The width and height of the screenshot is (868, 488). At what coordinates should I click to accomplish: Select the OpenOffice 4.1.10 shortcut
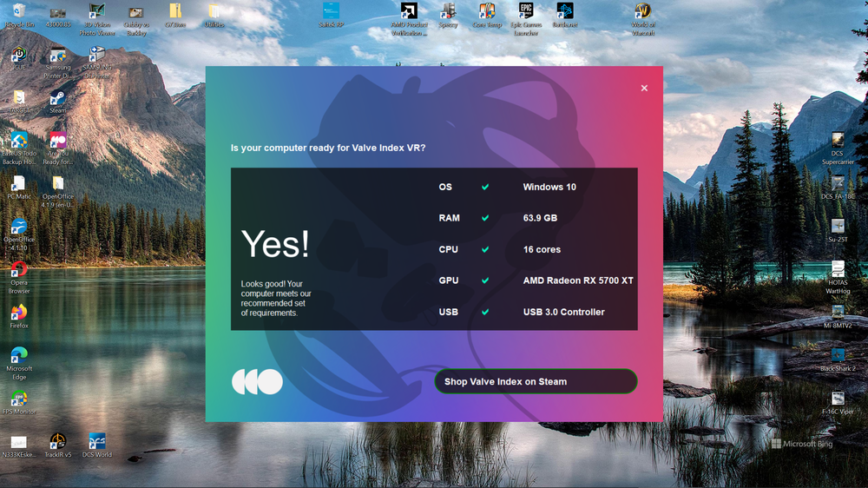coord(19,234)
